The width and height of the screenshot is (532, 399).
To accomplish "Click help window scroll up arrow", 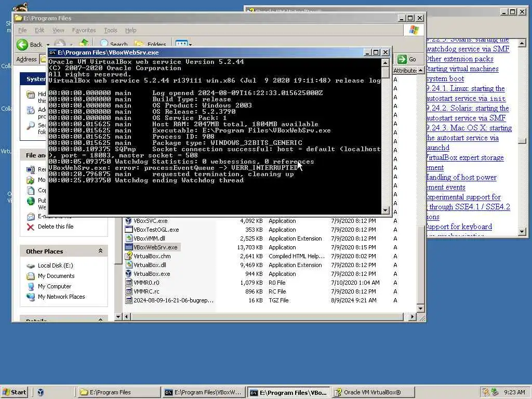I will pos(522,43).
